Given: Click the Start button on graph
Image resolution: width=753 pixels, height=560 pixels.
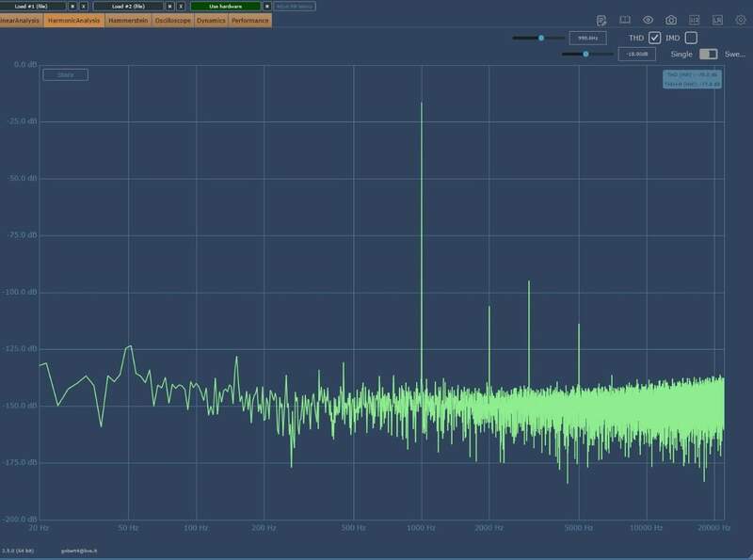Looking at the screenshot, I should 65,74.
